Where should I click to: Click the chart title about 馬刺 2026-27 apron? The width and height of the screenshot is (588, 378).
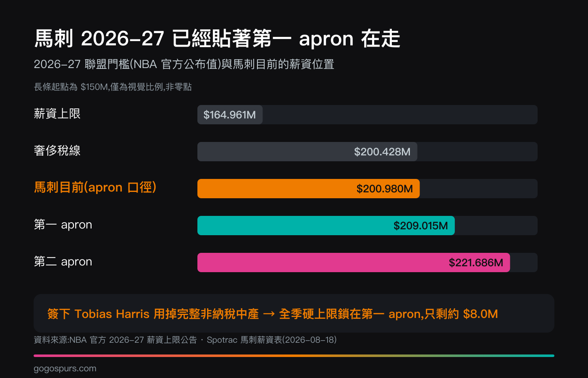(x=217, y=39)
